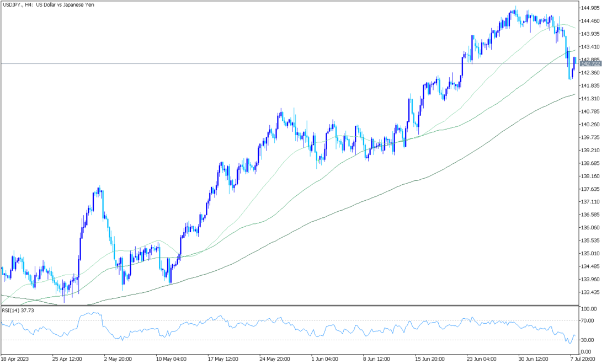Click the RSI scale value 70.00
This screenshot has height=364, width=607.
(x=588, y=320)
